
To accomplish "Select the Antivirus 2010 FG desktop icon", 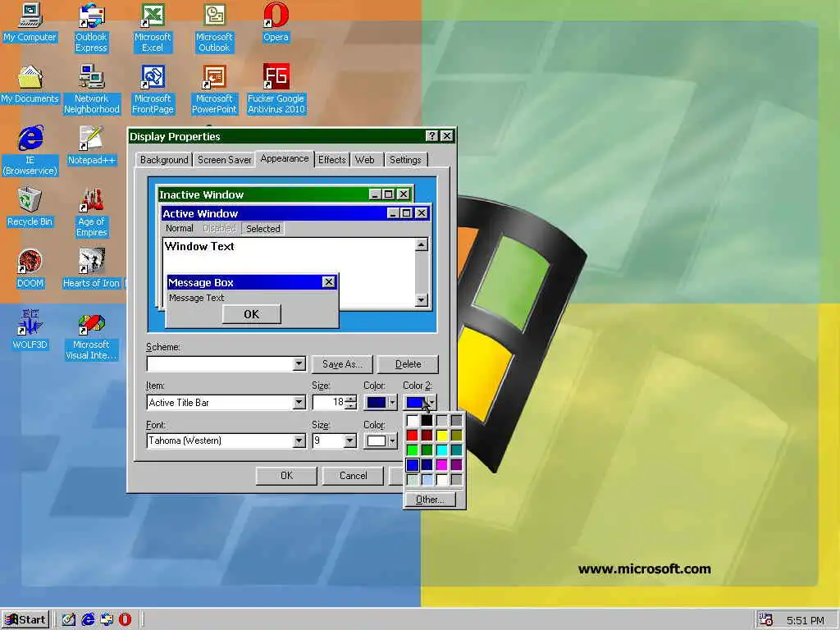I will (x=276, y=89).
